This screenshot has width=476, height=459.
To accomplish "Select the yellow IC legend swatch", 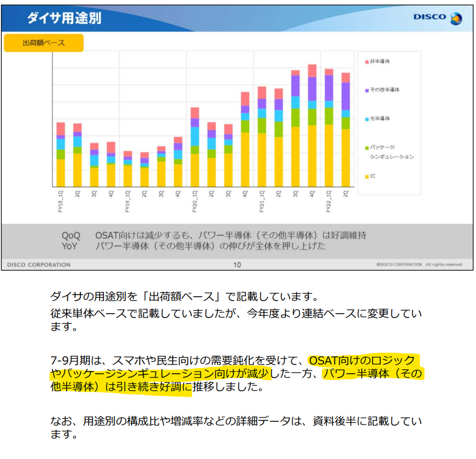I will [x=366, y=175].
